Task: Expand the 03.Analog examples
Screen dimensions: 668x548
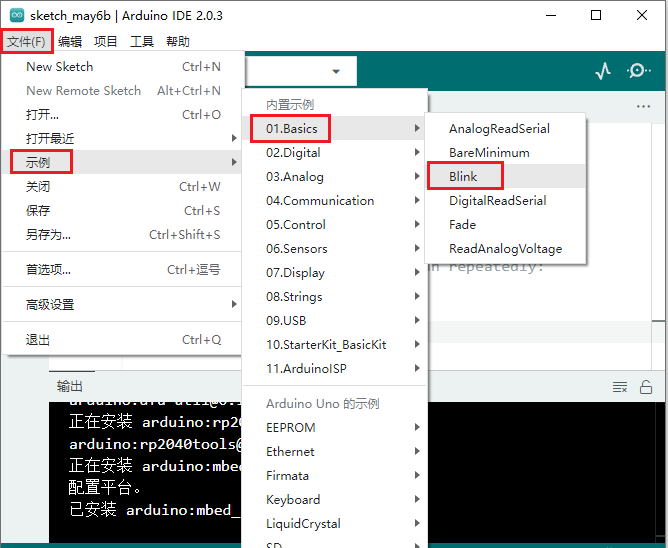Action: pyautogui.click(x=334, y=176)
